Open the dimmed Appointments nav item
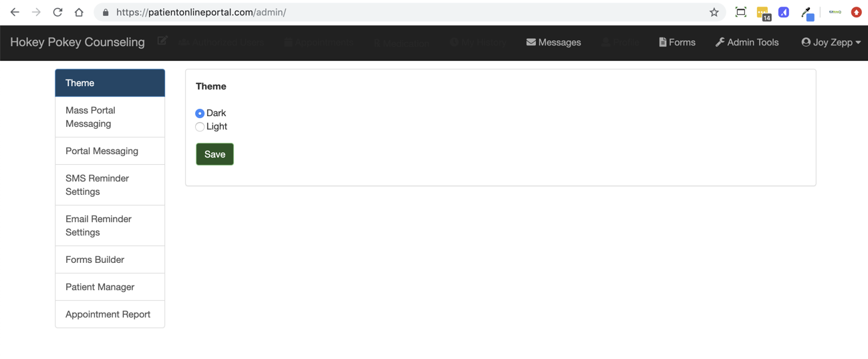This screenshot has width=868, height=359. (x=319, y=42)
